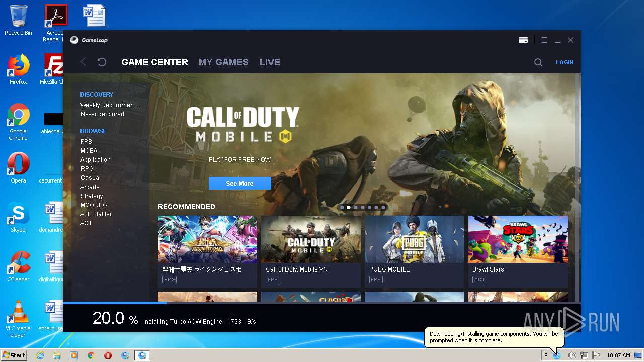Browse the Arcade category
The height and width of the screenshot is (362, 644).
point(90,187)
